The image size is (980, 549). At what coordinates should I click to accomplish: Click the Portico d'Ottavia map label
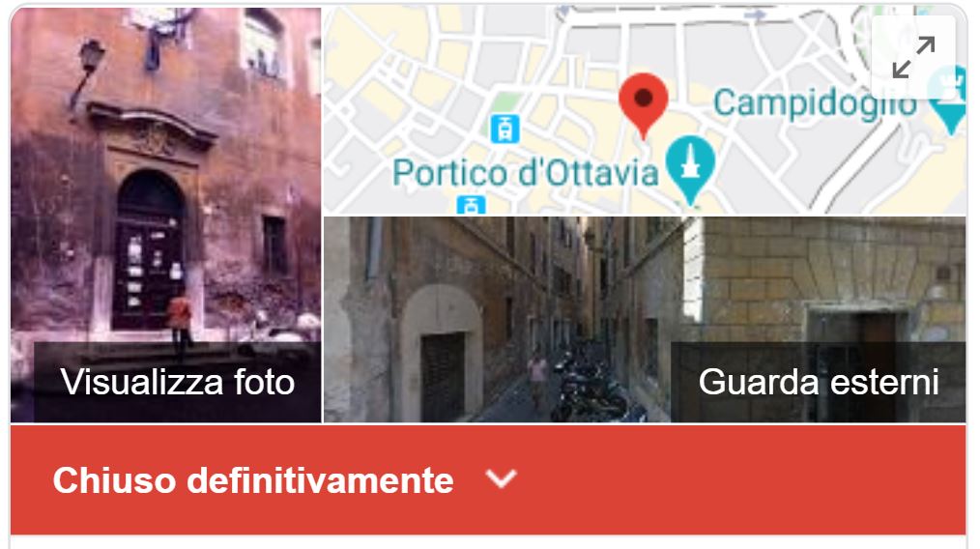pos(525,173)
